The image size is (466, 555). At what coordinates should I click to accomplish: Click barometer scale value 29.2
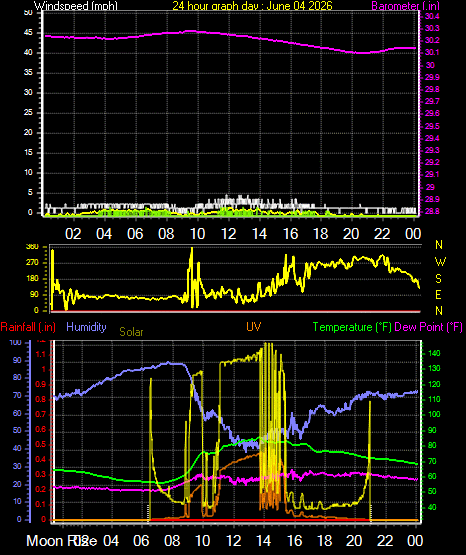point(432,162)
